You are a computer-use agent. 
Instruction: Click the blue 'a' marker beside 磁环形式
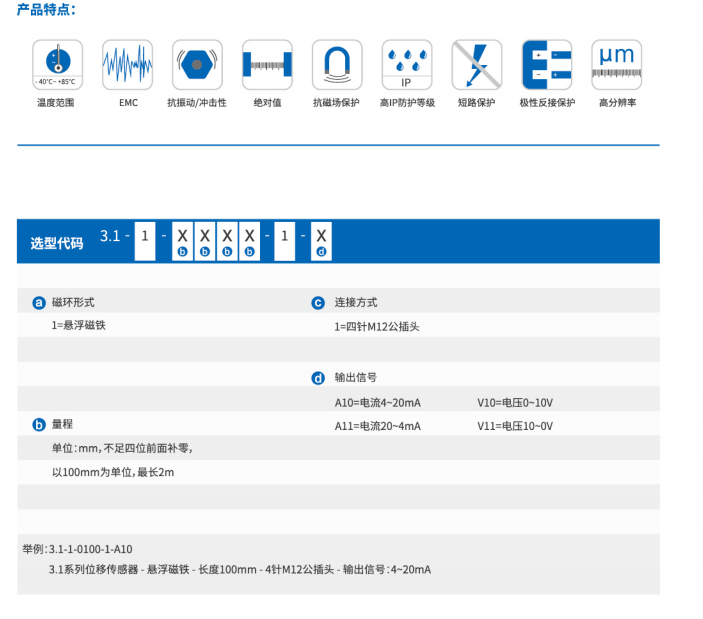(x=39, y=302)
